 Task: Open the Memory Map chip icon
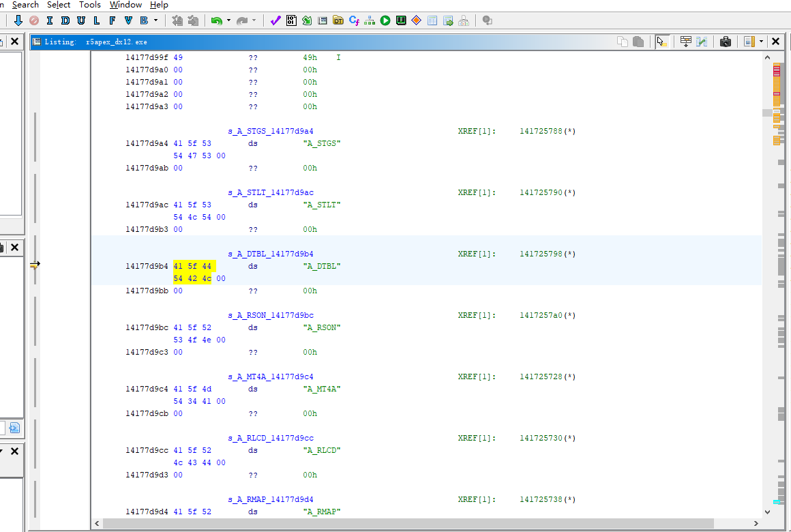coord(401,20)
